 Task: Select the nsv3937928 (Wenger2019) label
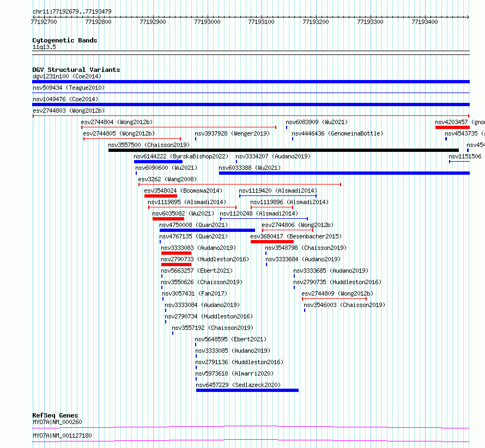[232, 133]
